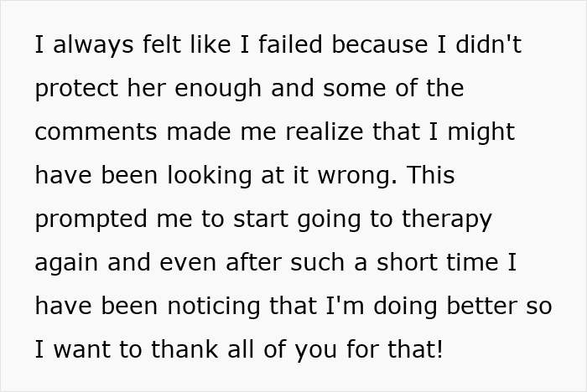Click the word "because" in first line
Screen dimensions: 587x392
pyautogui.click(x=380, y=44)
